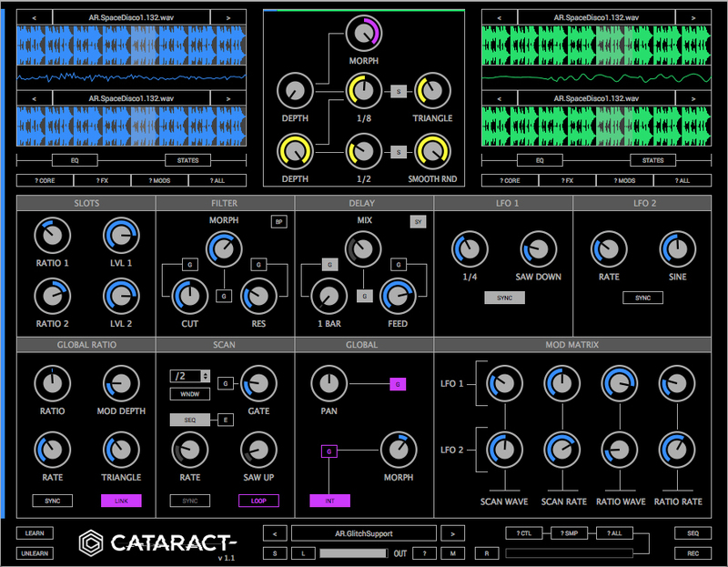Load previous sample in top green slot
Viewport: 728px width, 567px height.
pos(500,17)
